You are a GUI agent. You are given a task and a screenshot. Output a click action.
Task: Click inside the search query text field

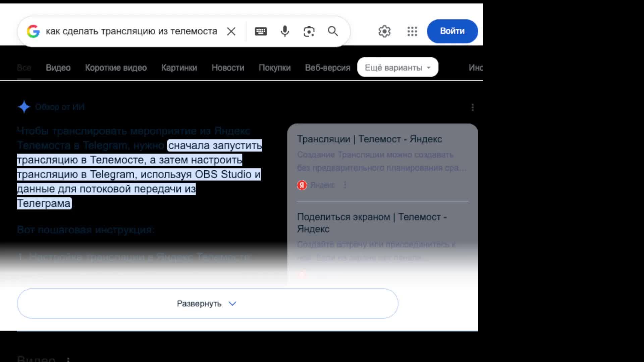pyautogui.click(x=131, y=31)
